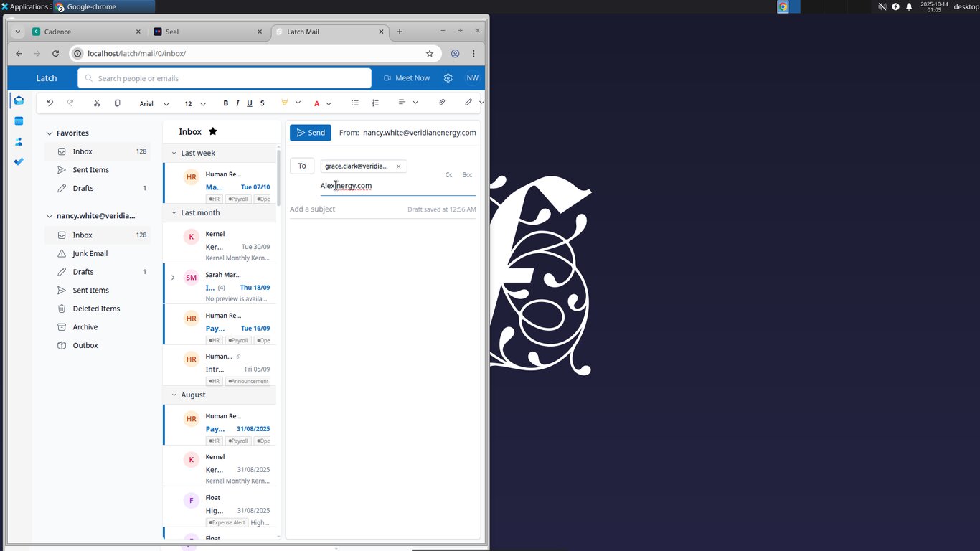
Task: Switch to the Cadence browser tab
Action: click(86, 32)
